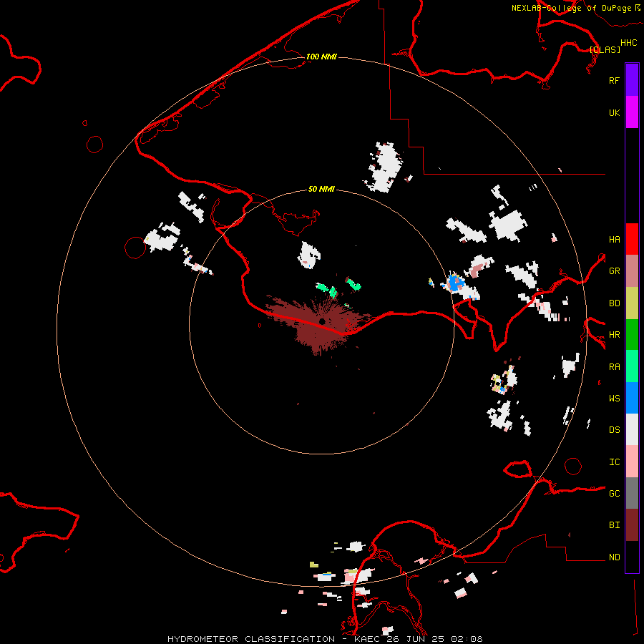
Task: Click the HA legend label
Action: tap(614, 240)
